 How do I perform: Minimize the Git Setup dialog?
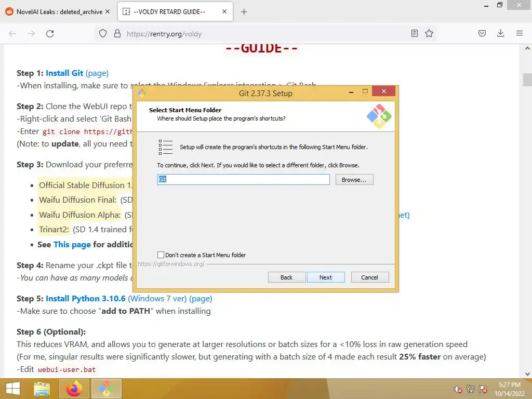(351, 91)
